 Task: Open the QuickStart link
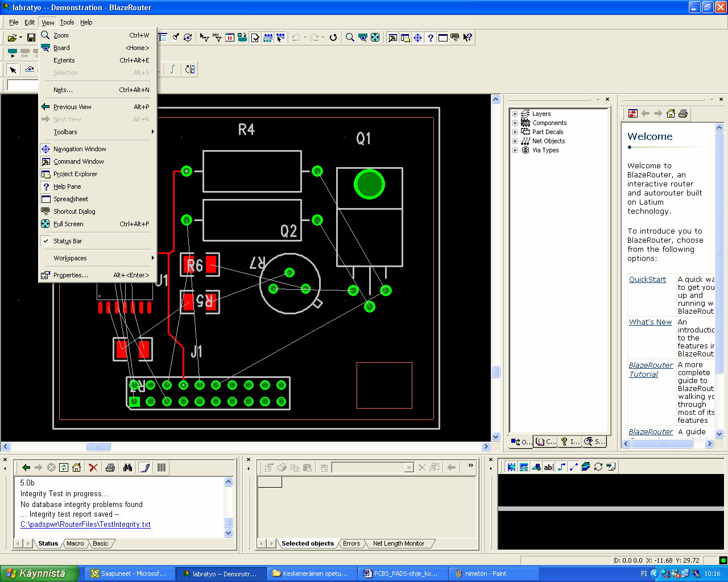647,279
